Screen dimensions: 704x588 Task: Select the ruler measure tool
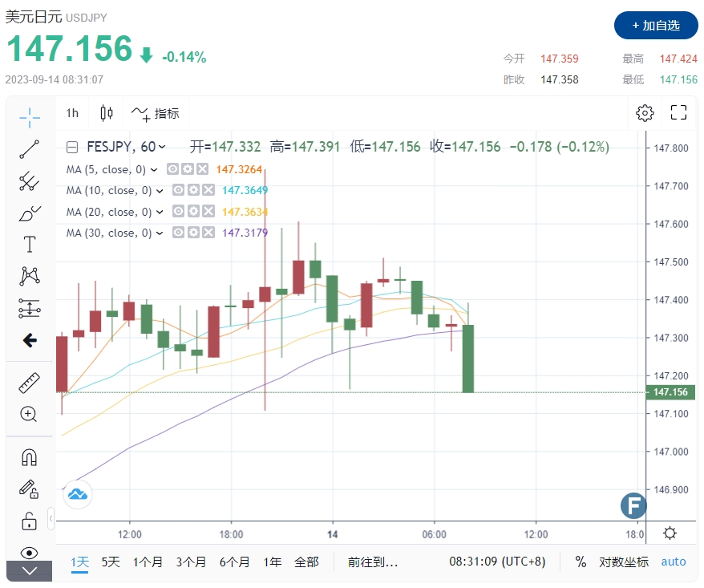pos(29,383)
